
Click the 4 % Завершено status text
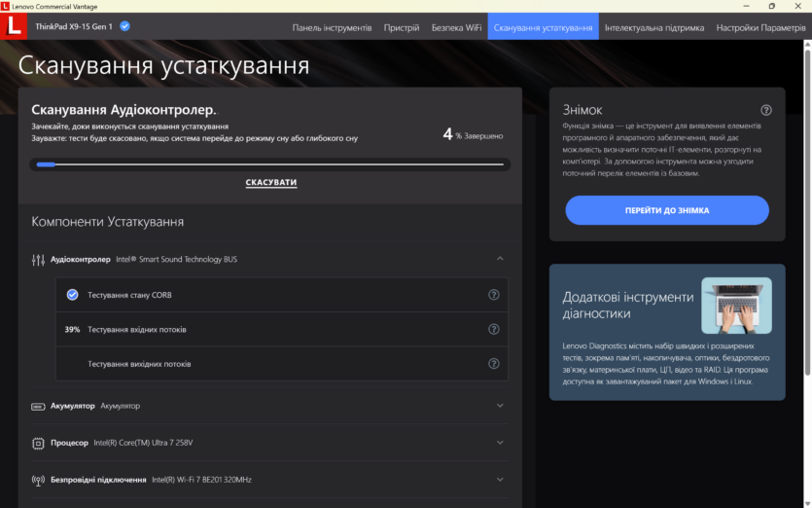[x=473, y=134]
